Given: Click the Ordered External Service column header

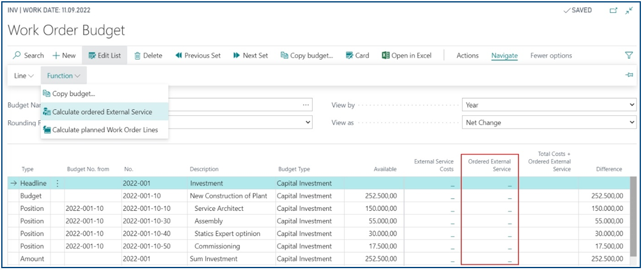Looking at the screenshot, I should coord(490,165).
